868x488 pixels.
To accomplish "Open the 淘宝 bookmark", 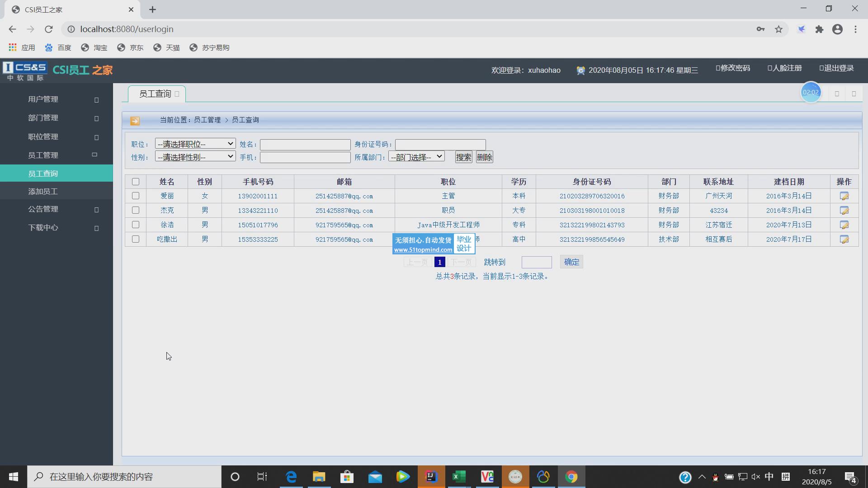I will 94,47.
